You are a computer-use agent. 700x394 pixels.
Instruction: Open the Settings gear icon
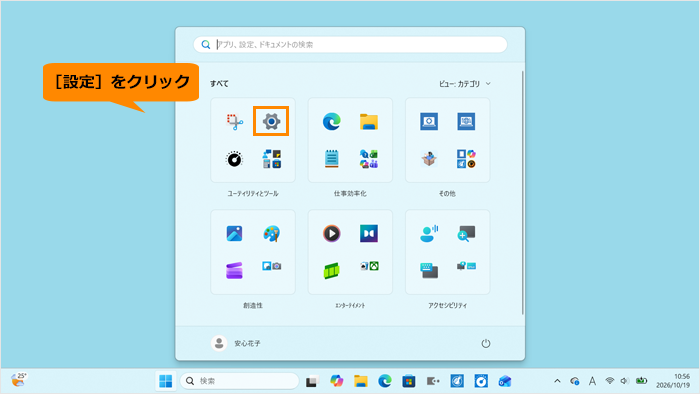[271, 121]
